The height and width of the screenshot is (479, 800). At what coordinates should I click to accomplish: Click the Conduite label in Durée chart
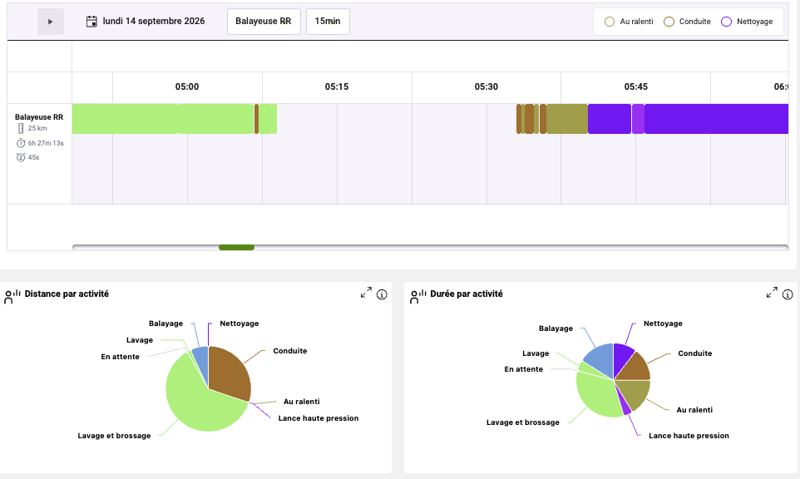[695, 354]
